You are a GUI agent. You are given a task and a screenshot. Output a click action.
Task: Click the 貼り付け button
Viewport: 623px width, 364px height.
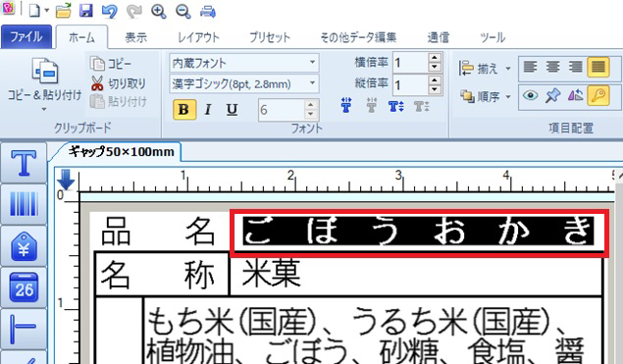coord(118,102)
